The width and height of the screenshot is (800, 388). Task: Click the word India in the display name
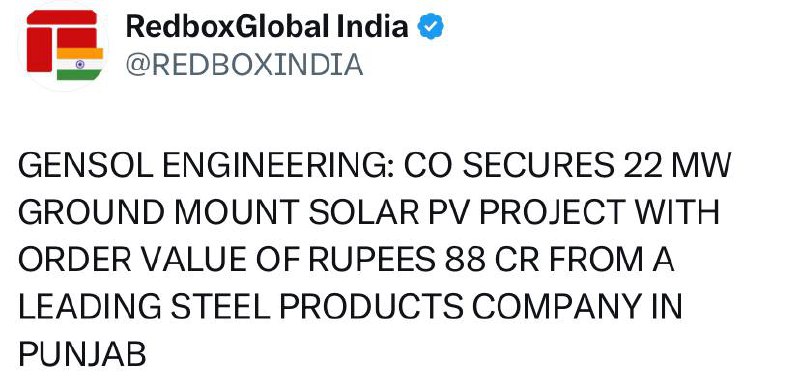(372, 27)
